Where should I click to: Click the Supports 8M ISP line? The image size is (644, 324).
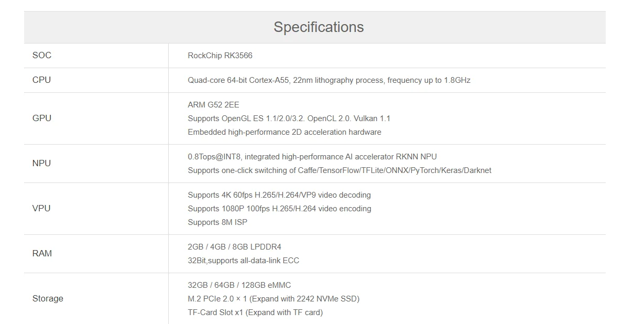pos(217,222)
